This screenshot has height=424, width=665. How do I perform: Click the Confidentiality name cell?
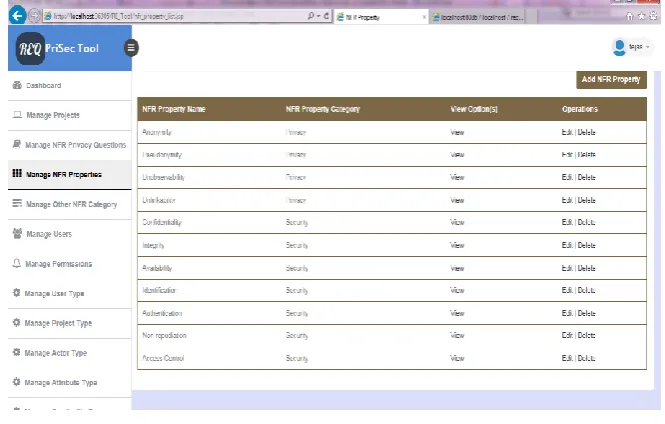[x=162, y=222]
